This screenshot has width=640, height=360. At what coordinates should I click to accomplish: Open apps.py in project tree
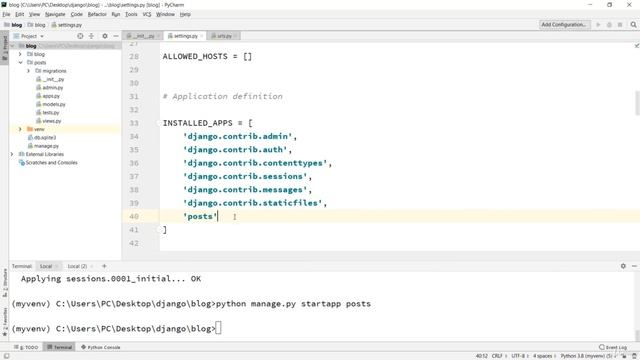(48, 96)
